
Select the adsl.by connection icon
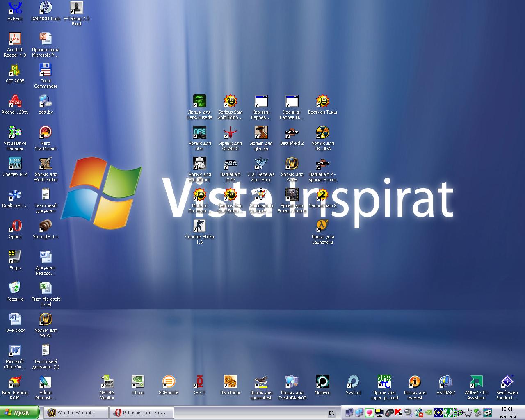pyautogui.click(x=46, y=101)
